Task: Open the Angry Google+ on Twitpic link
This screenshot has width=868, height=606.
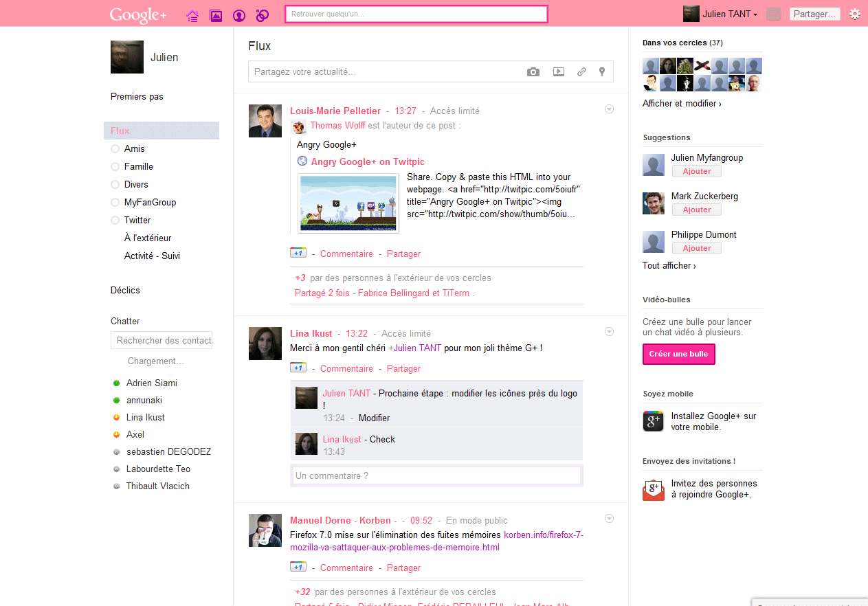Action: (x=368, y=161)
